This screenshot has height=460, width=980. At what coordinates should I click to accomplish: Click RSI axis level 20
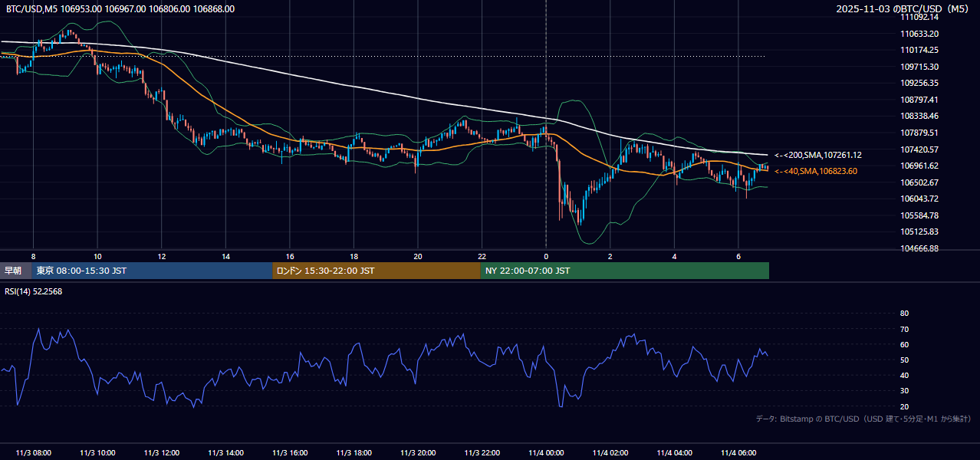(x=904, y=406)
